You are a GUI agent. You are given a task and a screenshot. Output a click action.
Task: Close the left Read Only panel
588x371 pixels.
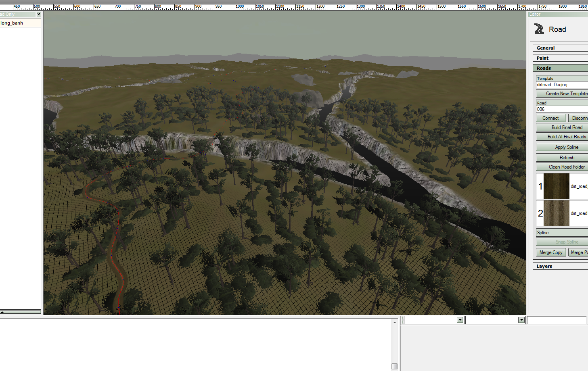click(39, 15)
